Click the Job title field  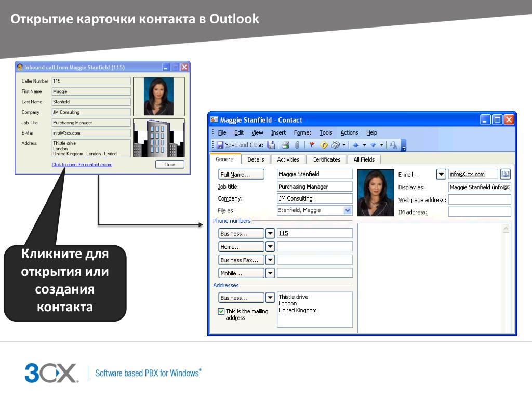tap(315, 187)
